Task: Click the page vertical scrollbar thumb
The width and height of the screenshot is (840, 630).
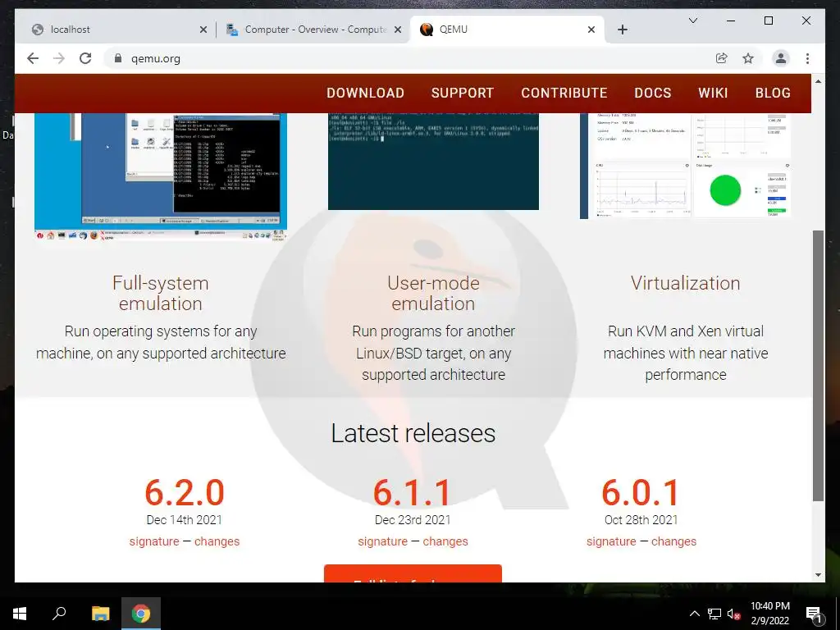Action: click(x=818, y=366)
